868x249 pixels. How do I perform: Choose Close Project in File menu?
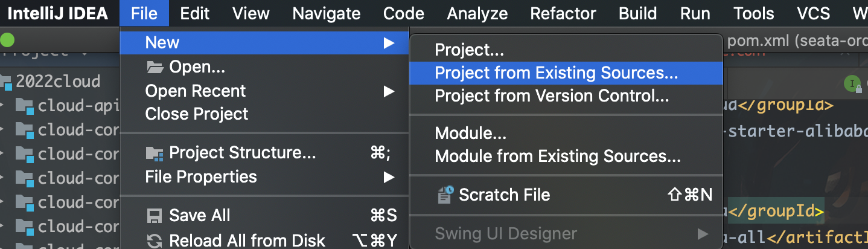[x=197, y=114]
